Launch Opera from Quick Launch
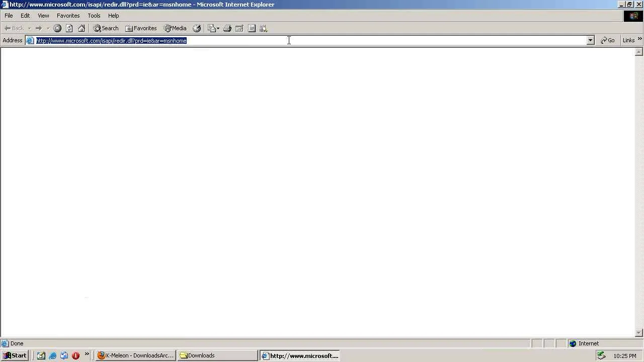The width and height of the screenshot is (644, 362). (76, 355)
